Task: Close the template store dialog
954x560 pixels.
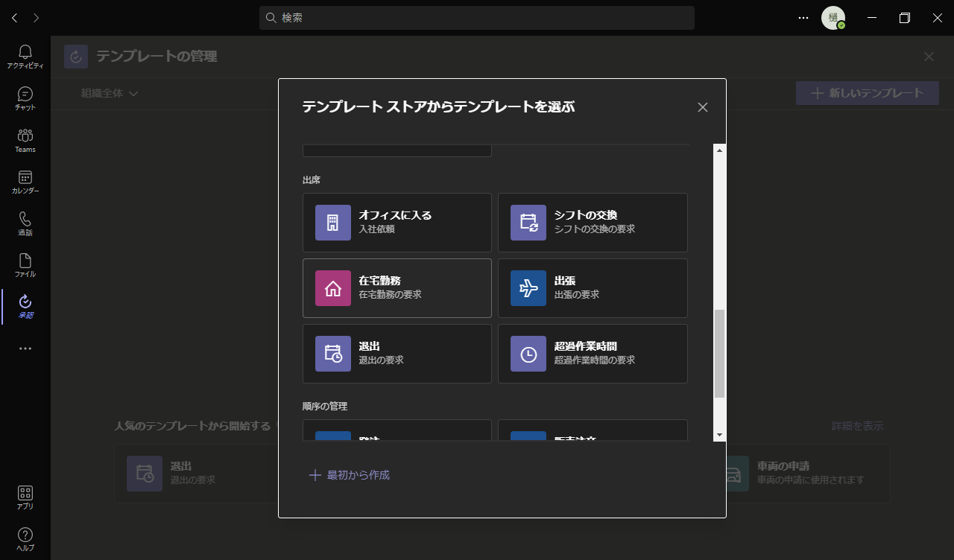Action: click(x=702, y=107)
